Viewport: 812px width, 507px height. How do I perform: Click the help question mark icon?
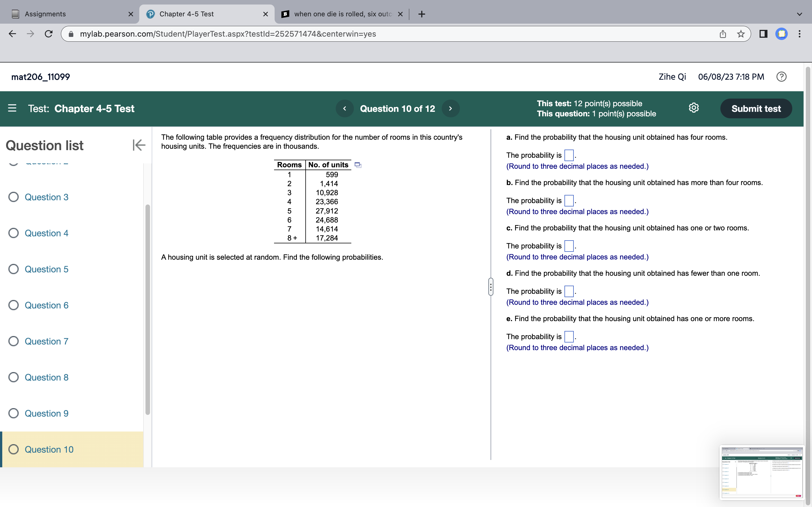click(781, 77)
